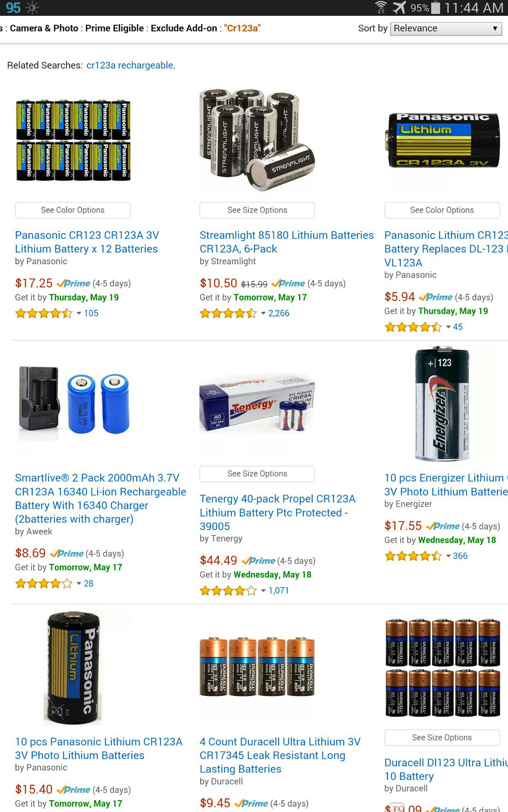Select Camera & Photo breadcrumb filter
The image size is (508, 812).
click(44, 28)
